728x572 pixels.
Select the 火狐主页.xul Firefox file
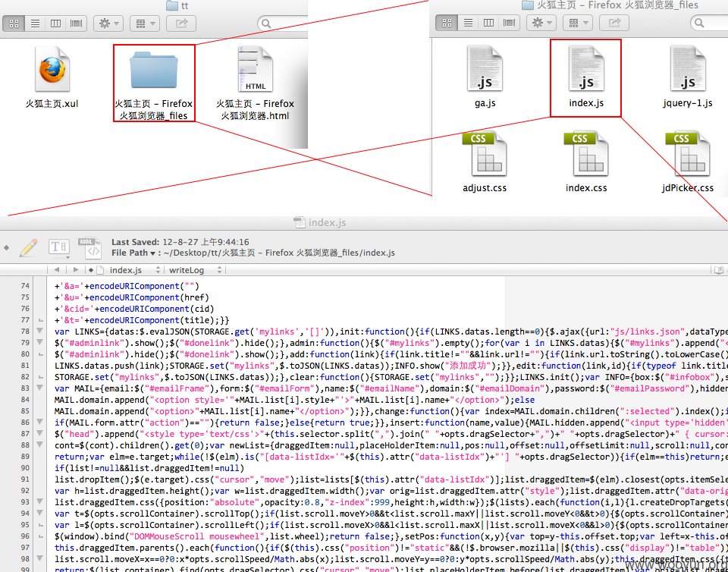pos(52,77)
